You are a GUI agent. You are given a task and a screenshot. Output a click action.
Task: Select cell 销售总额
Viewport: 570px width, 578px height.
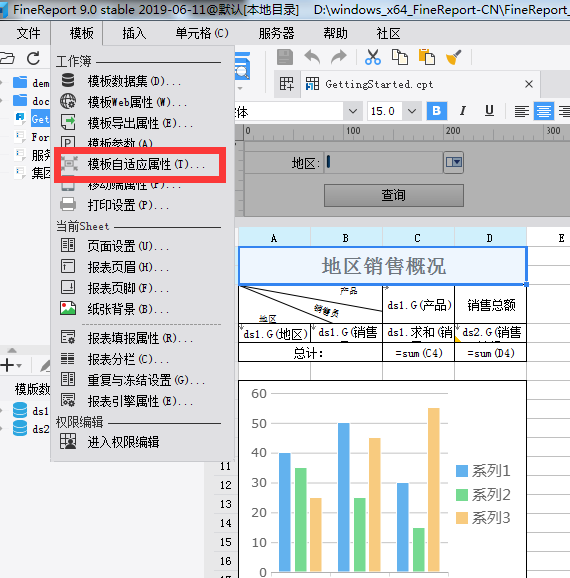pos(491,305)
